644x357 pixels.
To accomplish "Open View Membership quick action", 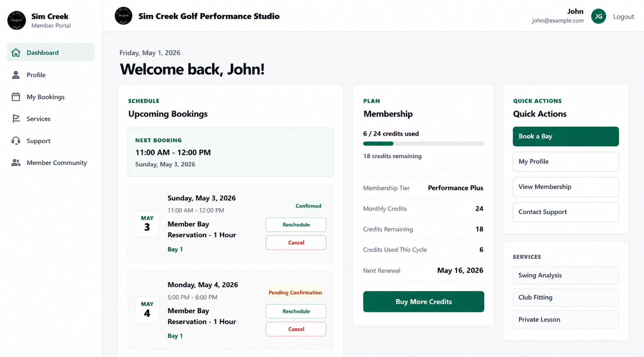I will (566, 187).
